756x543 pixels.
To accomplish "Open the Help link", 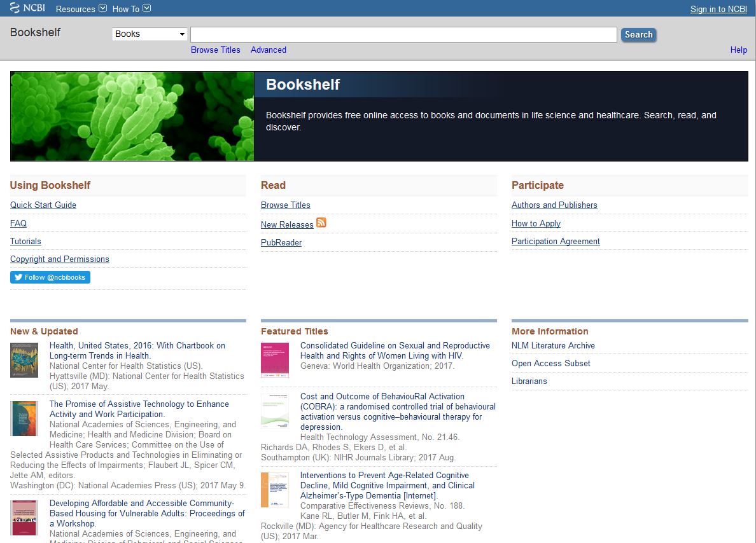I will click(738, 50).
